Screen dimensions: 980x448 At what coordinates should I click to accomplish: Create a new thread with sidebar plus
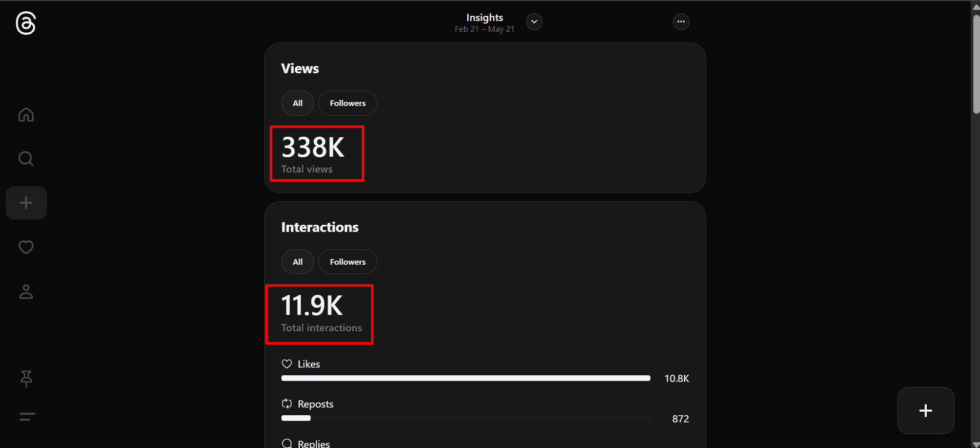[26, 203]
